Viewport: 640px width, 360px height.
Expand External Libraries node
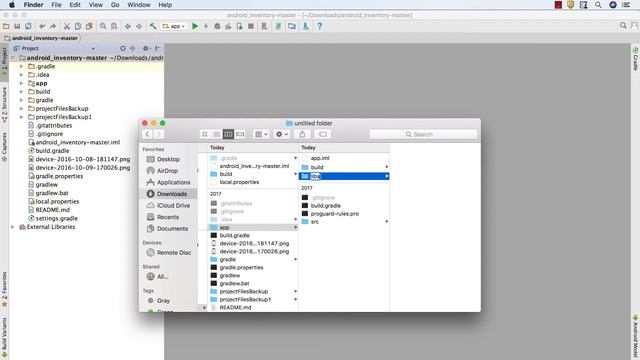13,227
